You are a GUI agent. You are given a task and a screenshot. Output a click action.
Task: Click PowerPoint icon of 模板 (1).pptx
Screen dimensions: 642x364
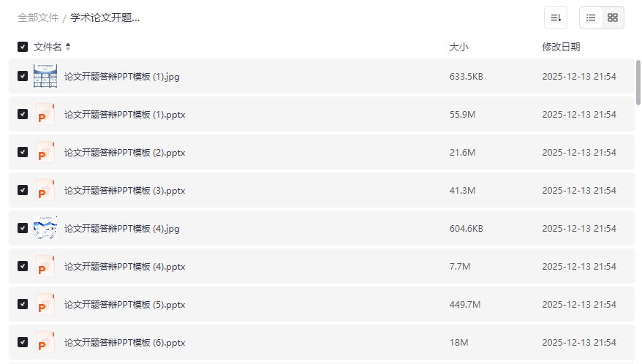click(x=45, y=114)
